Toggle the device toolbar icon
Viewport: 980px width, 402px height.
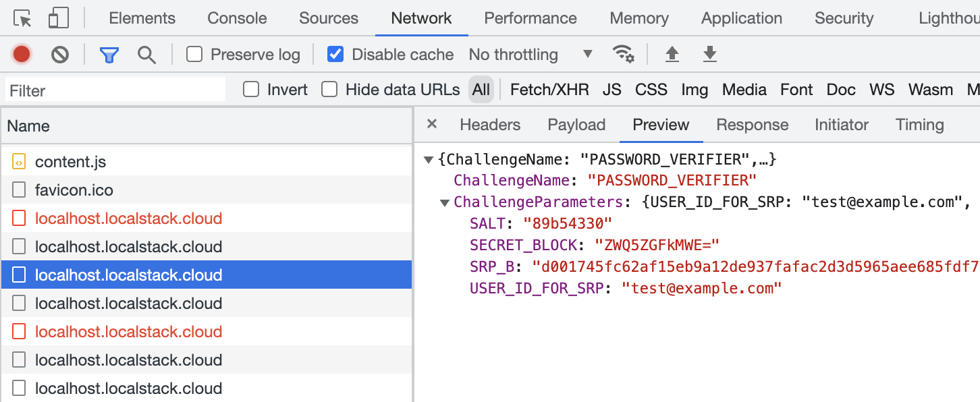point(57,18)
